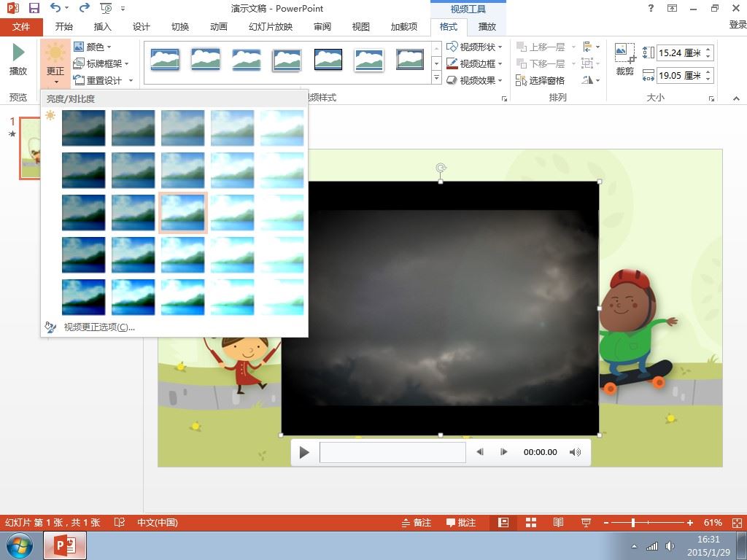
Task: Fit slide to current window
Action: pyautogui.click(x=737, y=523)
